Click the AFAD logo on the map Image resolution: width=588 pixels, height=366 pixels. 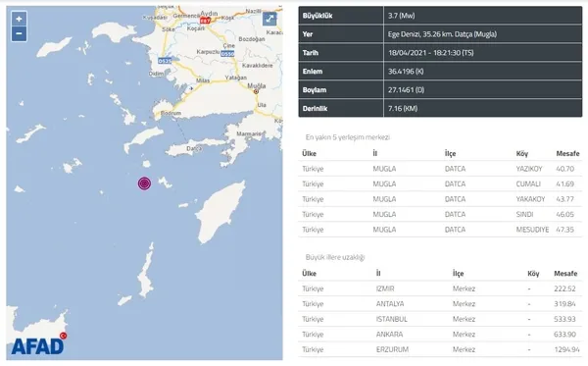coord(39,343)
